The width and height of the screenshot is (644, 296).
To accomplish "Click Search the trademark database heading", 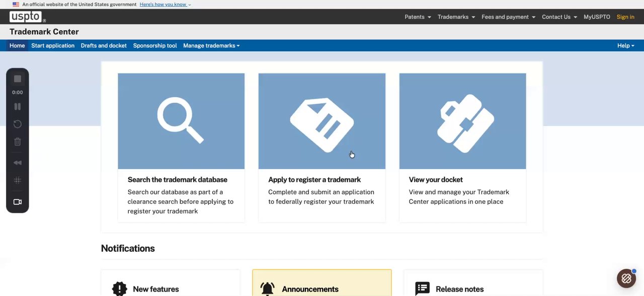I will click(x=178, y=180).
